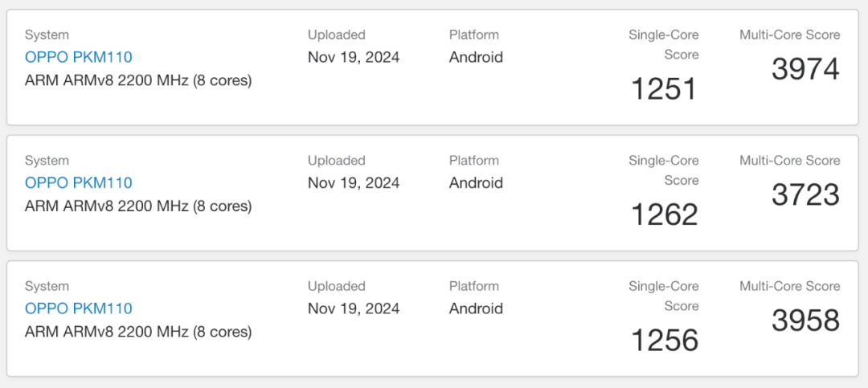Screen dimensions: 868x388
Task: Click ARM ARMv8 processor description in 1251 result
Action: 138,80
